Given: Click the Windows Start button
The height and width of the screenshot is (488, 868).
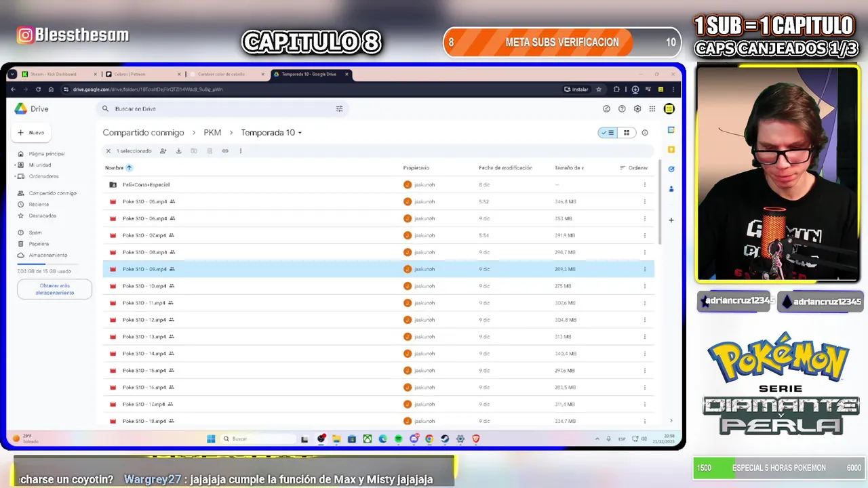Looking at the screenshot, I should 211,439.
